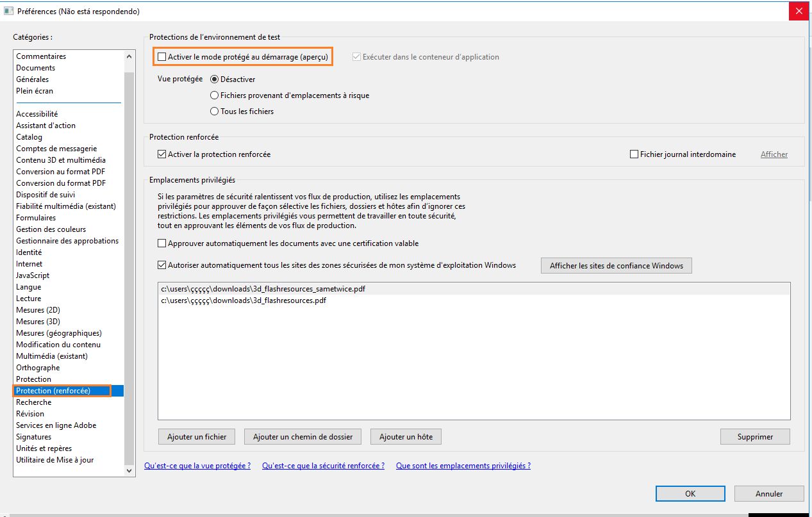
Task: Open 'Qu'est-ce que la sécurité renforcée ?' link
Action: coord(323,466)
